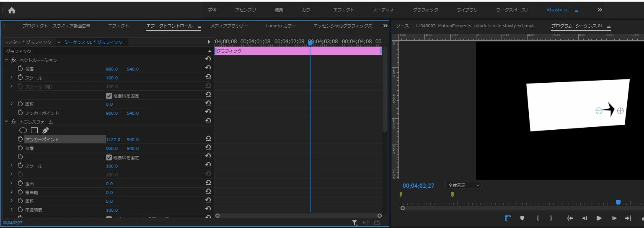Step forward one frame
This screenshot has height=228, width=644.
(614, 218)
